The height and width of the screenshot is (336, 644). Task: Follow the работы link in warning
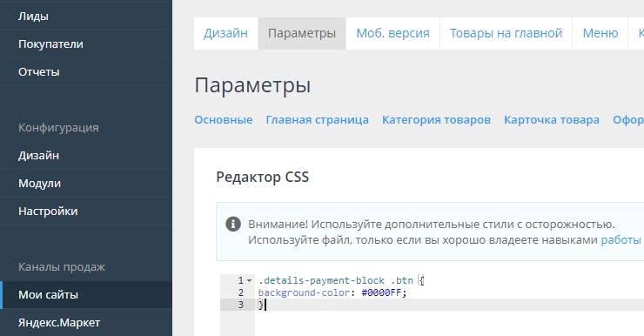tap(621, 240)
